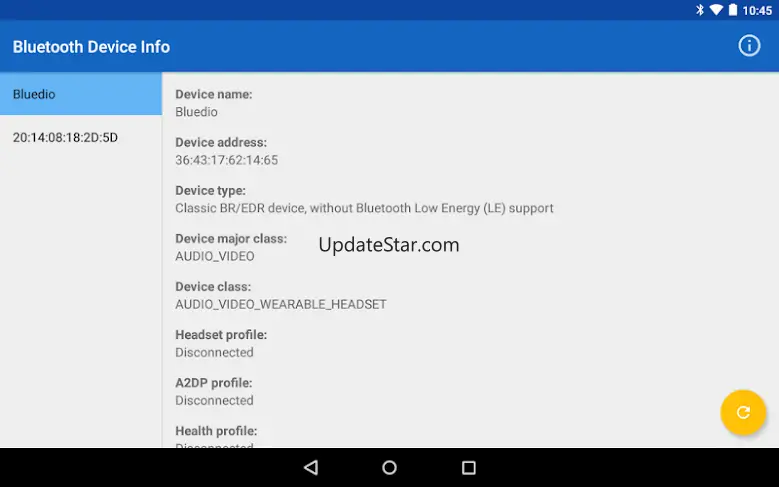This screenshot has height=487, width=779.
Task: Click the AUDIO_VIDEO_WEARABLE_HEADSET value
Action: [281, 305]
